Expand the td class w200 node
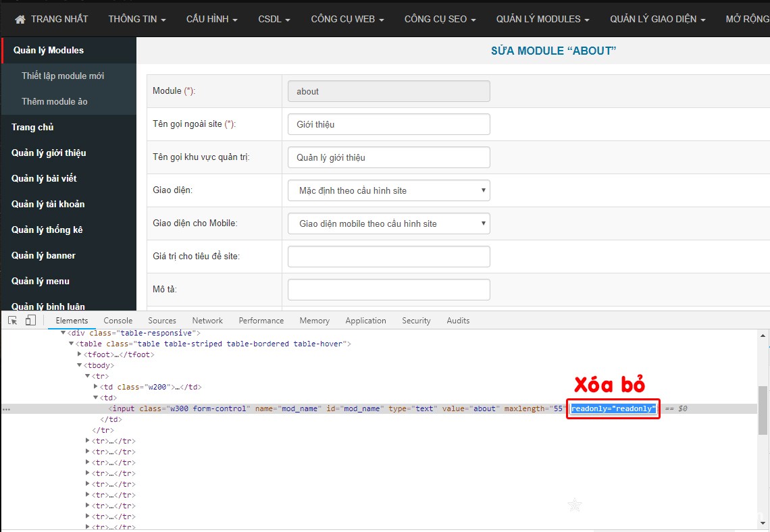The image size is (770, 532). (96, 387)
